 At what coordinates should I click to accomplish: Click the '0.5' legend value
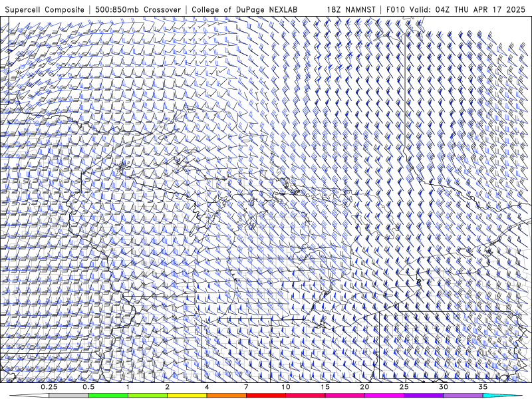(88, 387)
